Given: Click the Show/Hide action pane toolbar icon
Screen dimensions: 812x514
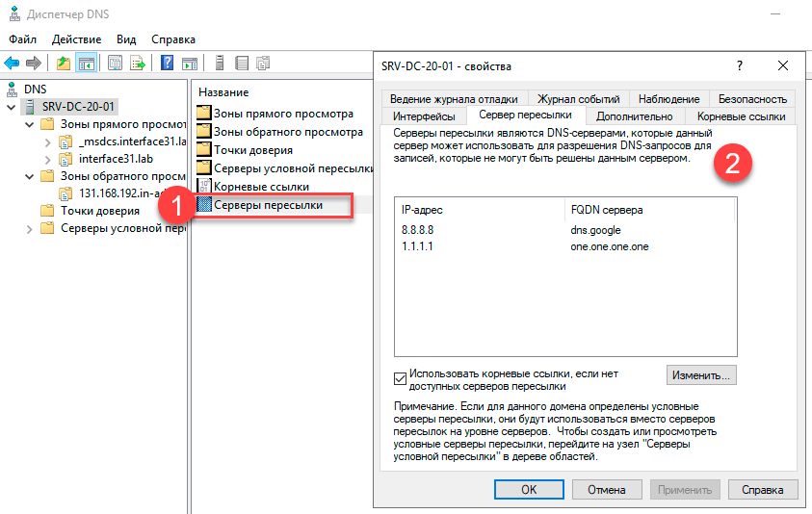Looking at the screenshot, I should pyautogui.click(x=190, y=64).
